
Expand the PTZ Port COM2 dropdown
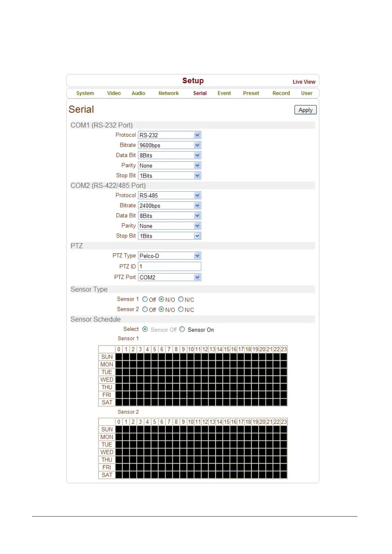tap(169, 277)
